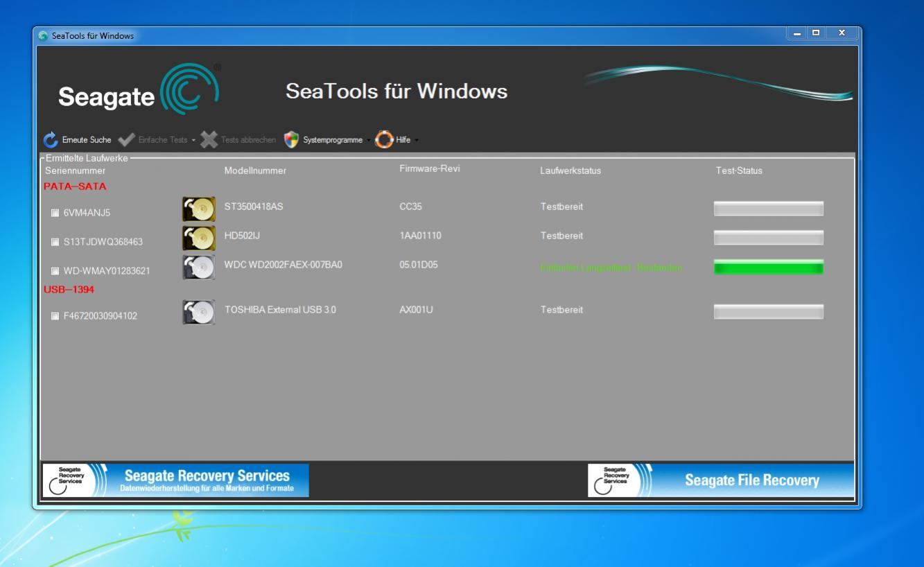Click Testbereit status for HD502IJ

[561, 236]
